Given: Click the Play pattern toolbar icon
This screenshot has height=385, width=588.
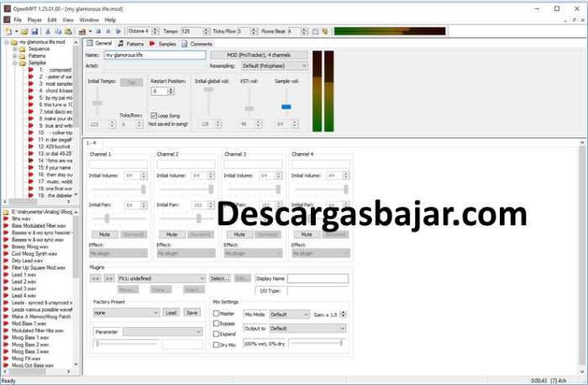Looking at the screenshot, I should [118, 31].
